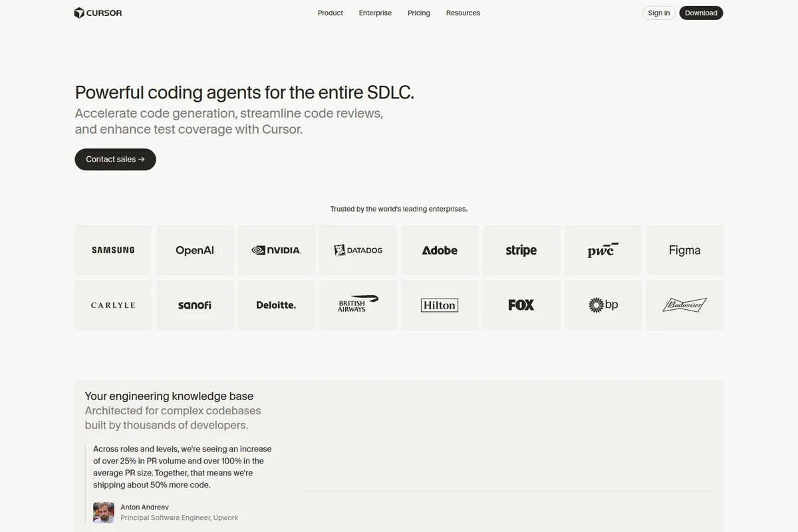Select the bp logo tile

click(602, 305)
